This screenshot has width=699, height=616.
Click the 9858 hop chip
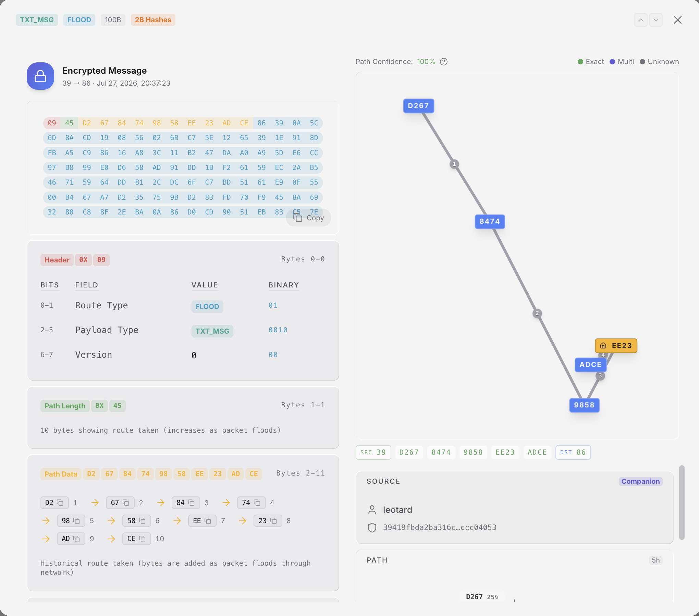[x=473, y=452]
